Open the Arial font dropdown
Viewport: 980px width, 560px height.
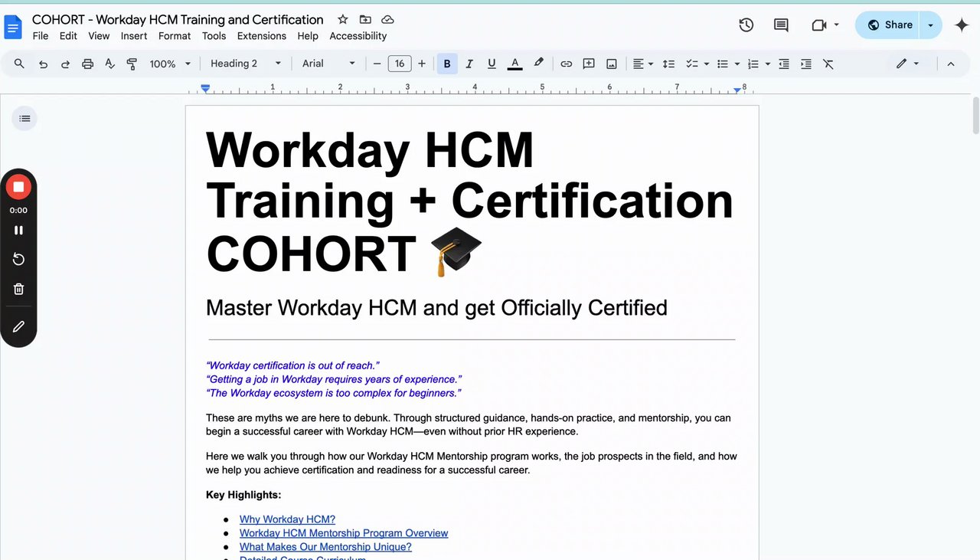328,64
